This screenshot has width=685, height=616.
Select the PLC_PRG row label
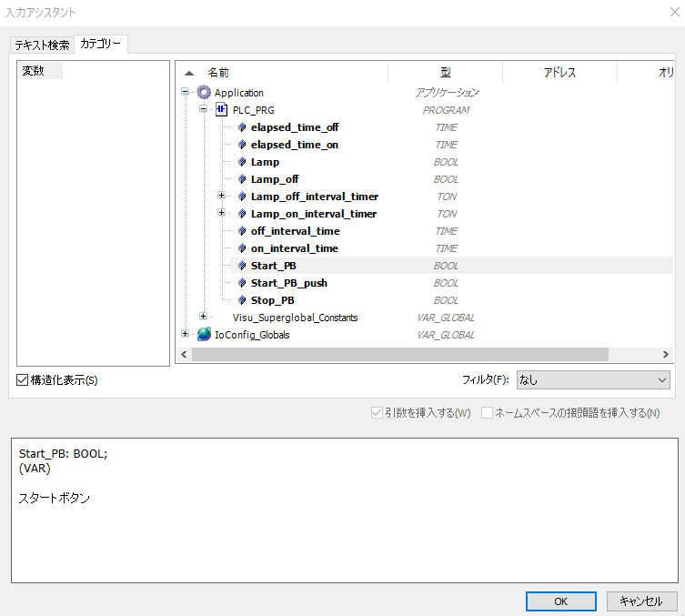254,110
